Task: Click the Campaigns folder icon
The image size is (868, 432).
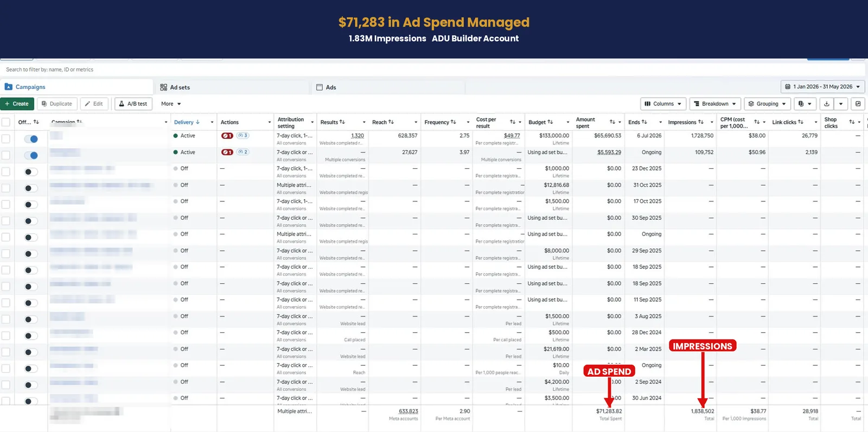Action: (x=9, y=87)
